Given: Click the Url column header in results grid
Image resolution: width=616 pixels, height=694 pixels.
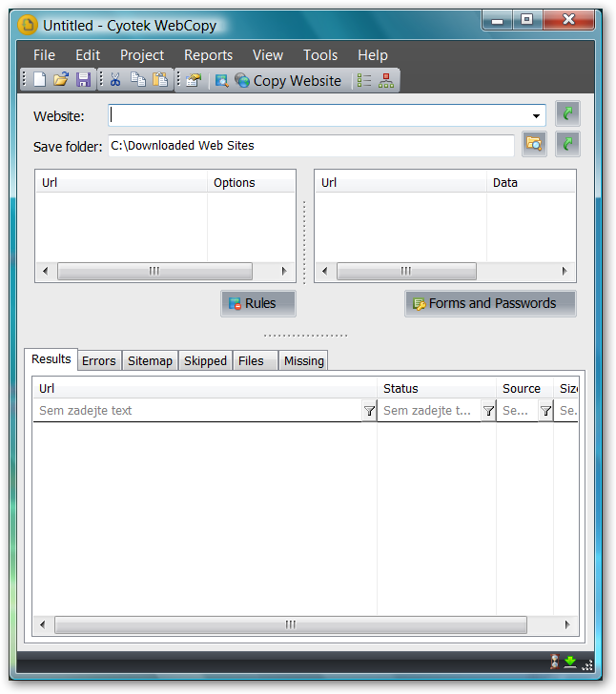Looking at the screenshot, I should tap(205, 389).
